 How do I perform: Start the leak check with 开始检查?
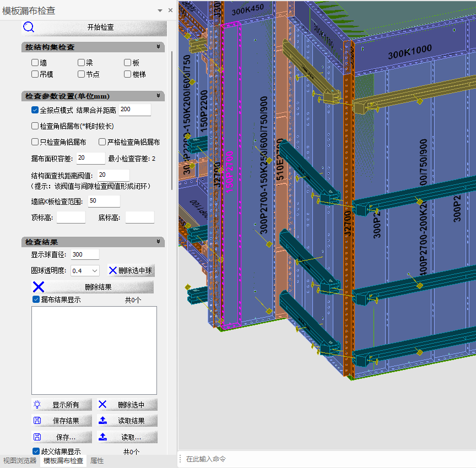pyautogui.click(x=100, y=28)
